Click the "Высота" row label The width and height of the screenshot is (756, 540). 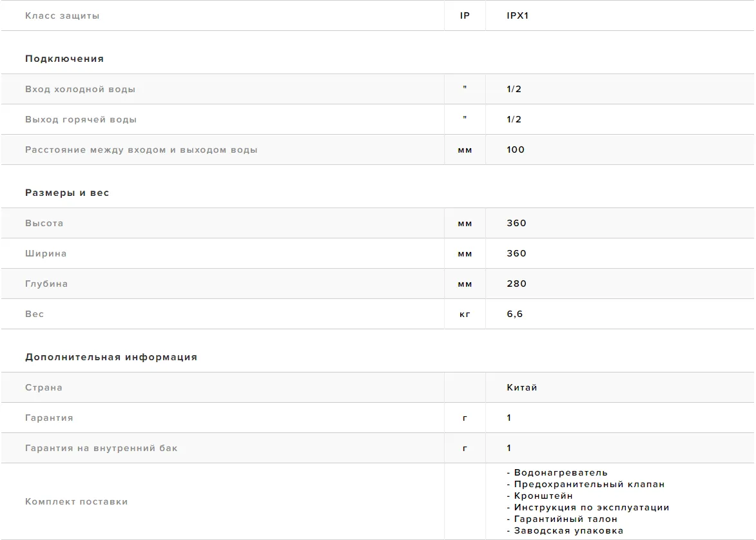(x=44, y=223)
